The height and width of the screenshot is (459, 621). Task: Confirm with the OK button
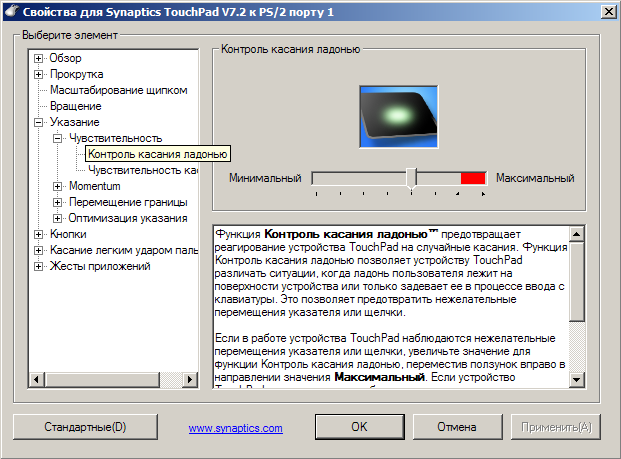(x=360, y=427)
